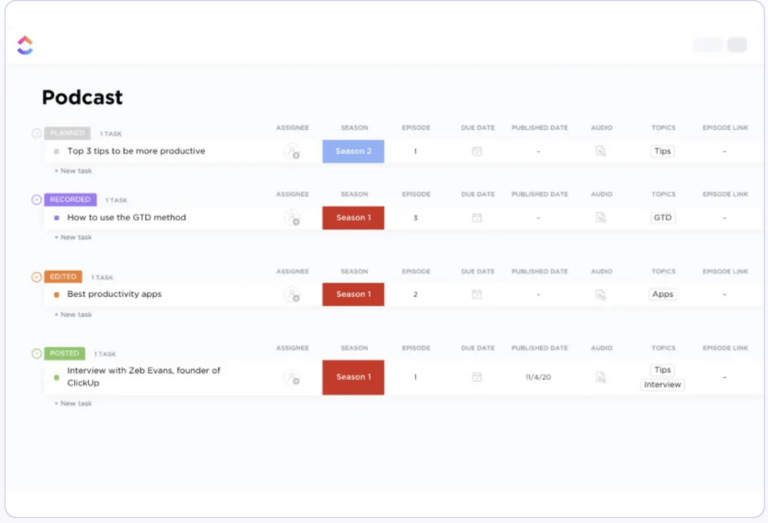768x523 pixels.
Task: Edit episode number 3 of GTD method
Action: point(415,218)
